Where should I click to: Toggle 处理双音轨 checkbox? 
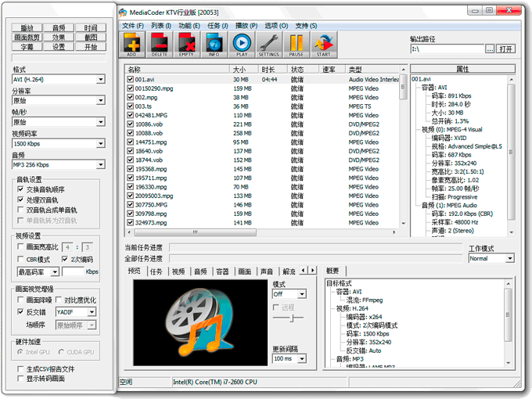(20, 199)
